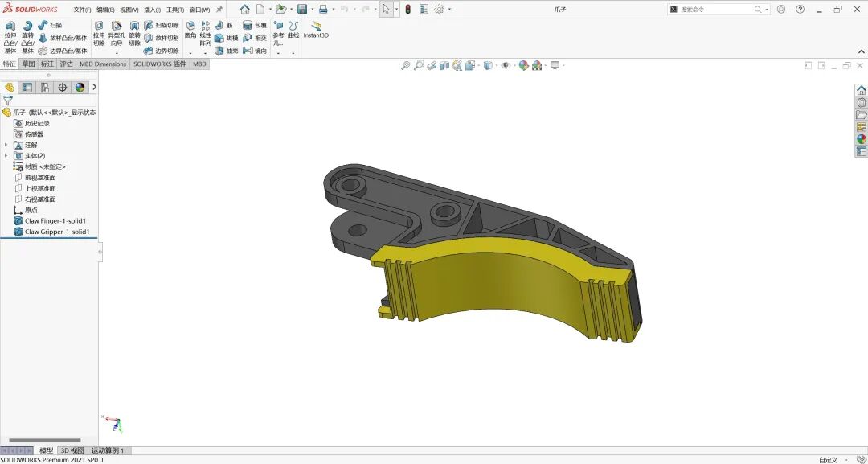Viewport: 868px width, 464px height.
Task: Open the 运动算例 1 motion study tab
Action: [x=108, y=450]
